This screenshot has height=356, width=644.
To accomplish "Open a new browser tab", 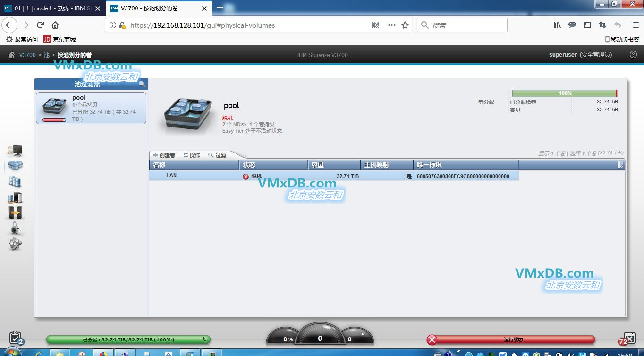I will pyautogui.click(x=220, y=8).
